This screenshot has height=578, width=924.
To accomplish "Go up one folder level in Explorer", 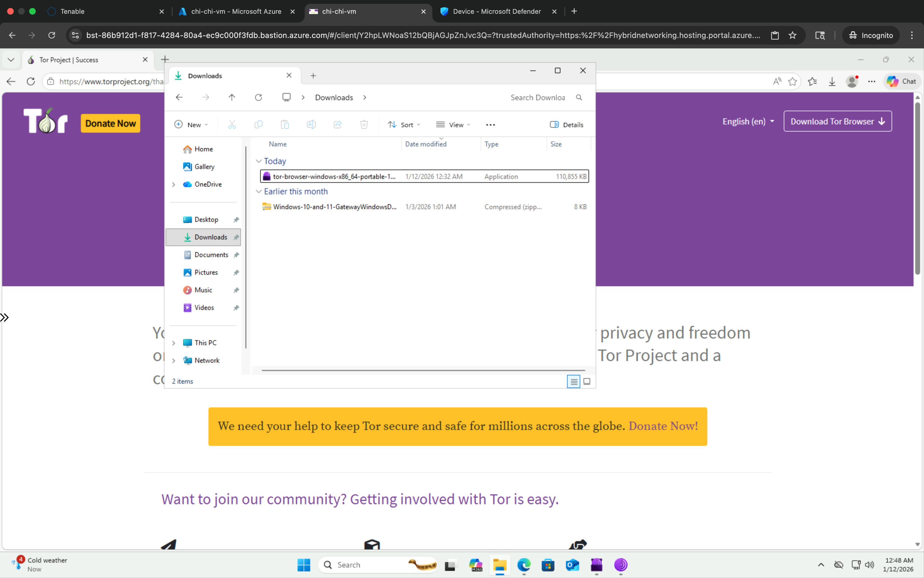I will 232,97.
